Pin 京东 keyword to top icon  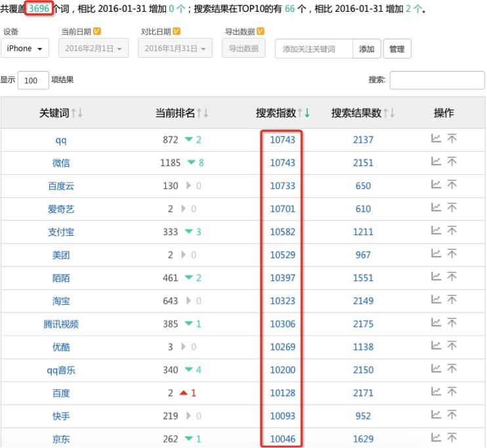pos(452,437)
